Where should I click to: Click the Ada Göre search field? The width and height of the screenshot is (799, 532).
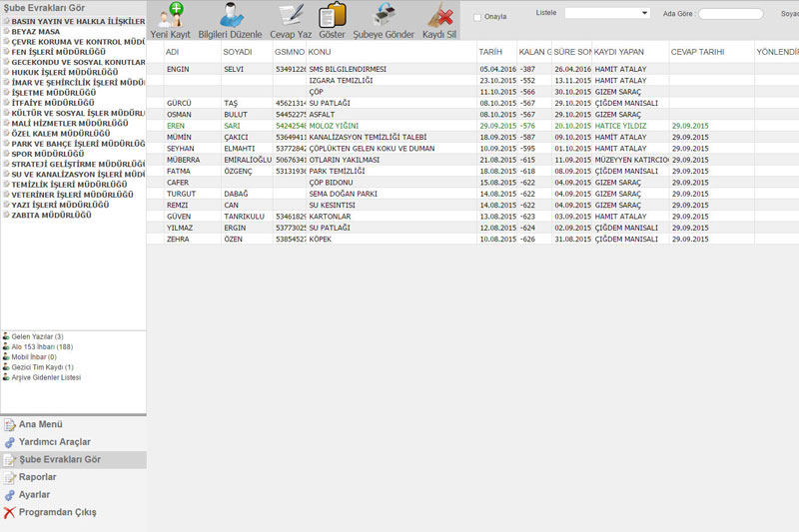(730, 14)
